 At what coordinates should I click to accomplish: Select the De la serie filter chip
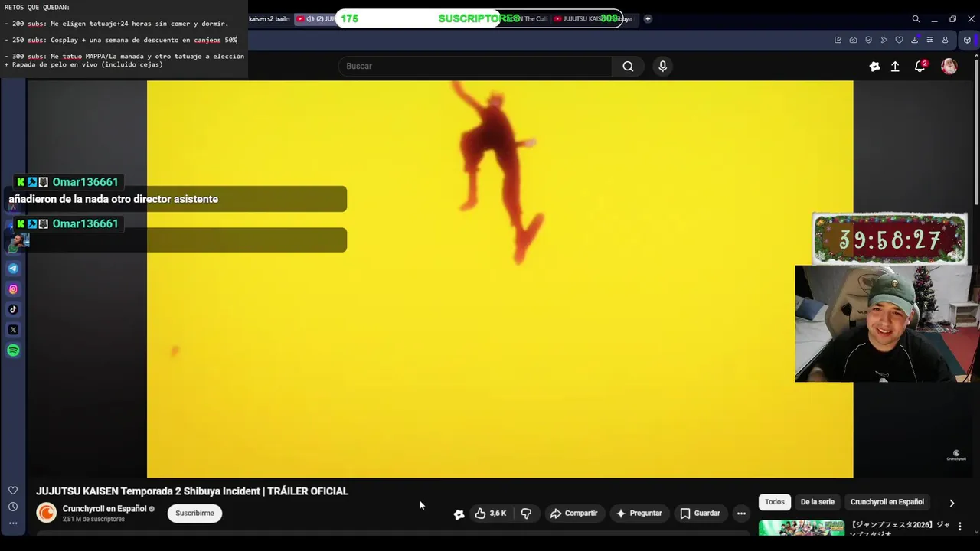click(x=817, y=502)
